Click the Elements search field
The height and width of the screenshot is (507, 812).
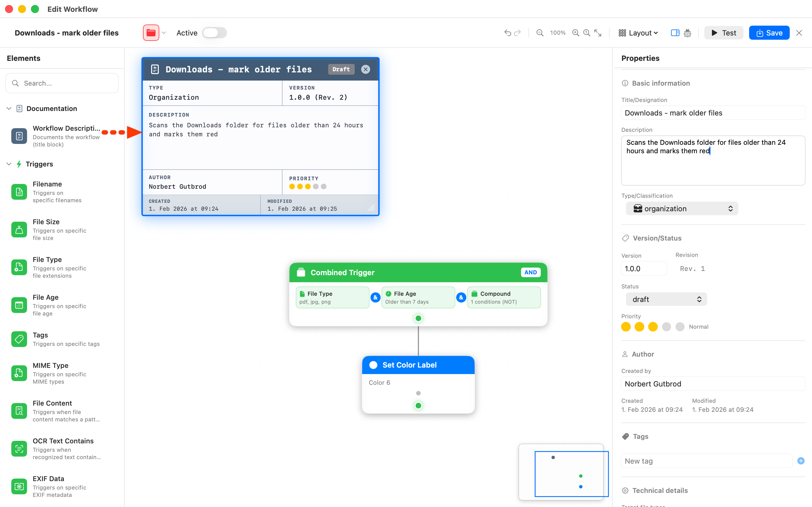tap(62, 83)
